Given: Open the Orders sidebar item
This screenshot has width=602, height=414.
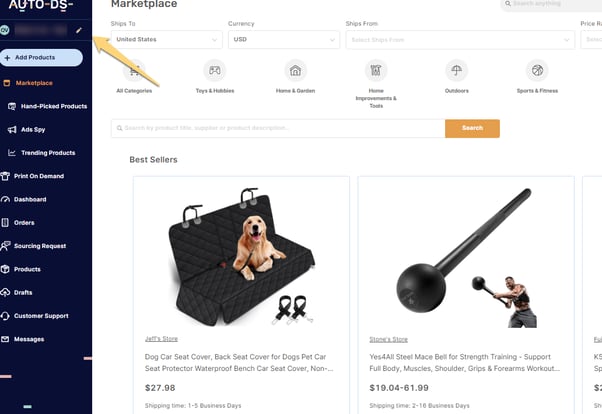Looking at the screenshot, I should pos(18,223).
